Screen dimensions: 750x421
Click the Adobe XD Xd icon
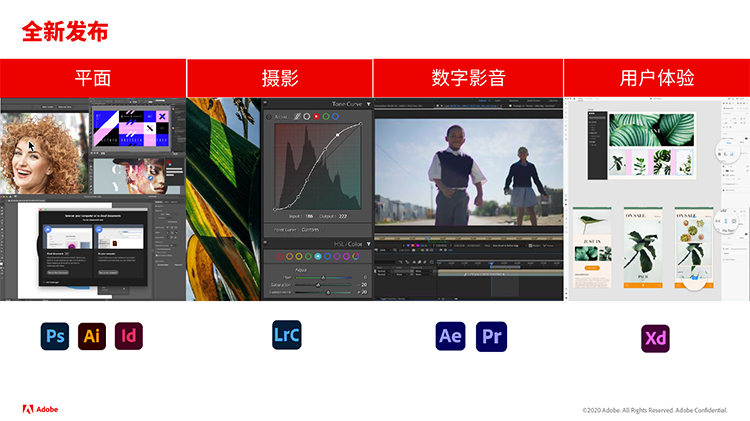[655, 339]
